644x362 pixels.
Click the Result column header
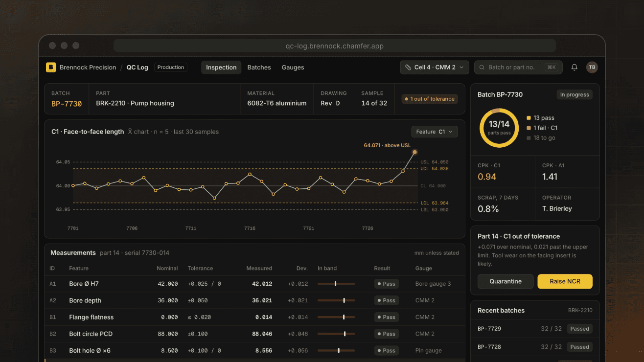pyautogui.click(x=382, y=268)
